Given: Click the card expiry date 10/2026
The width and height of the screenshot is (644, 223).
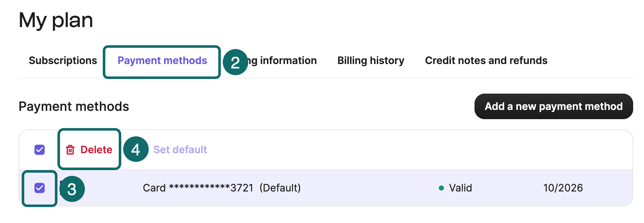Looking at the screenshot, I should click(x=563, y=188).
